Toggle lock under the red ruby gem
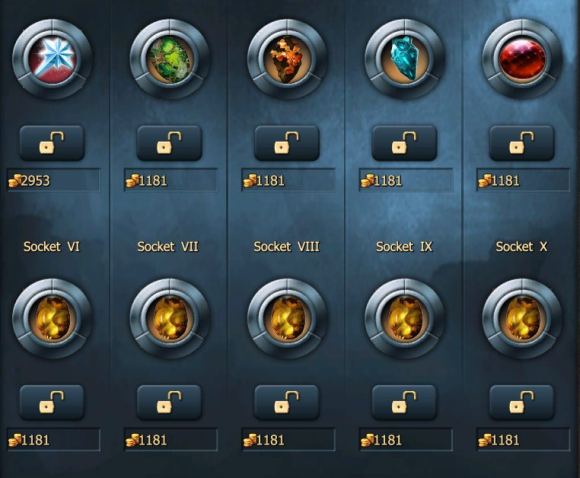This screenshot has width=580, height=478. click(x=522, y=143)
